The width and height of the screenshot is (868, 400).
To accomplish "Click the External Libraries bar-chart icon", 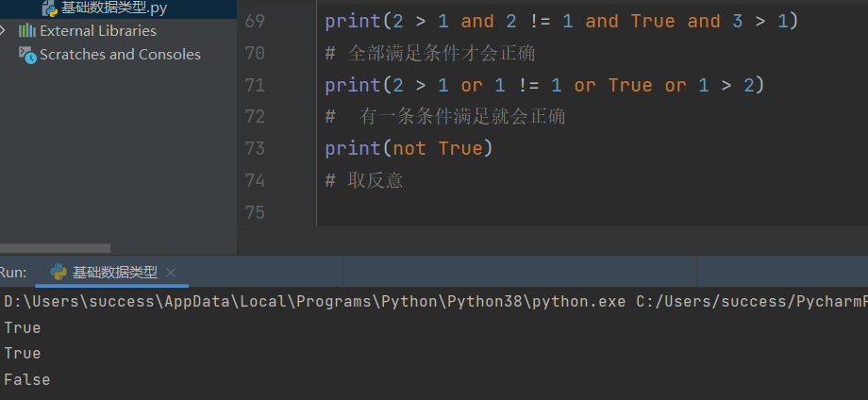I will coord(27,30).
